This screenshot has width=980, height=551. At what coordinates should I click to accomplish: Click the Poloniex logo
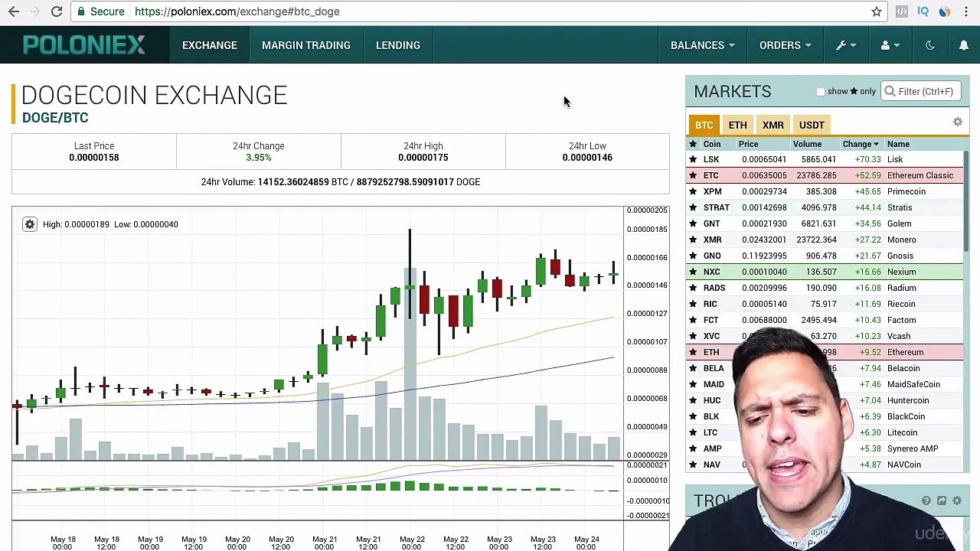tap(84, 45)
